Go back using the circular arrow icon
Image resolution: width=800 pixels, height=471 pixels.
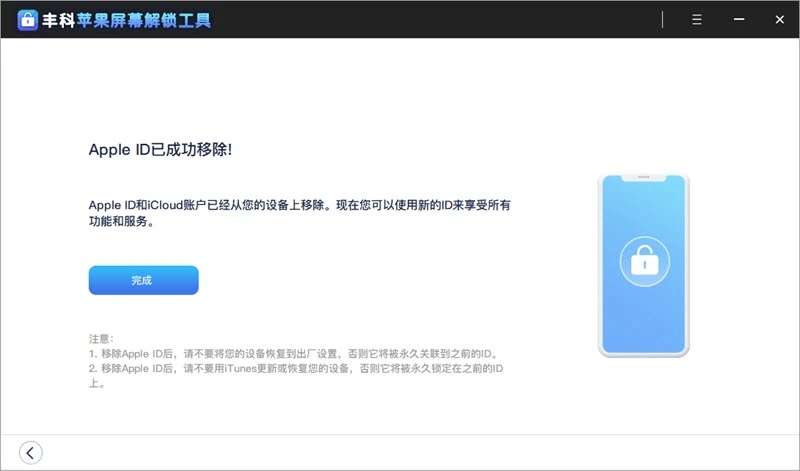pyautogui.click(x=31, y=453)
